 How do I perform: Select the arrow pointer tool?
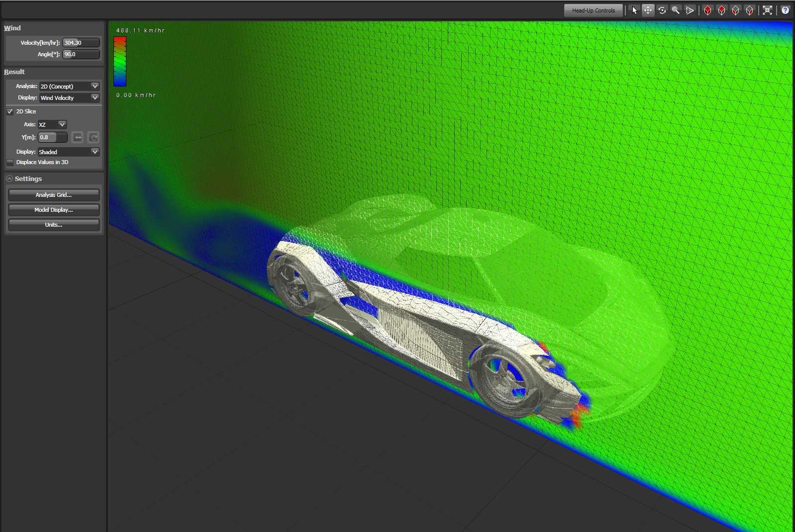pos(634,10)
